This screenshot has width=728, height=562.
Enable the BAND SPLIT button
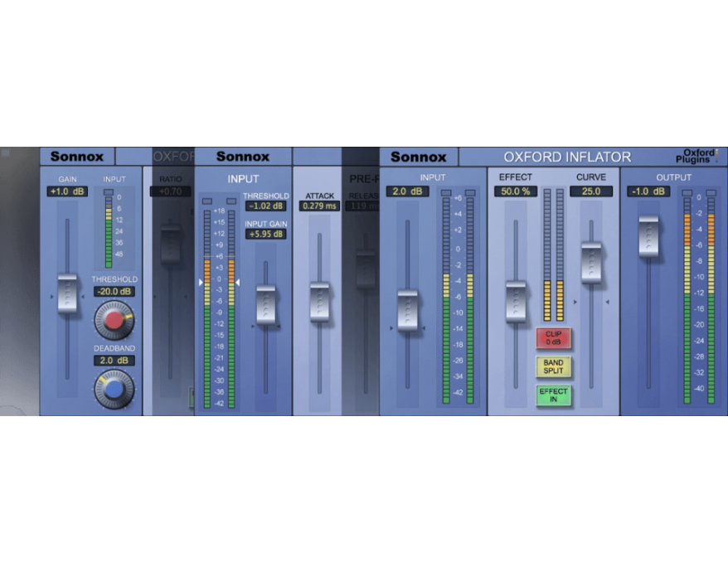click(x=553, y=366)
